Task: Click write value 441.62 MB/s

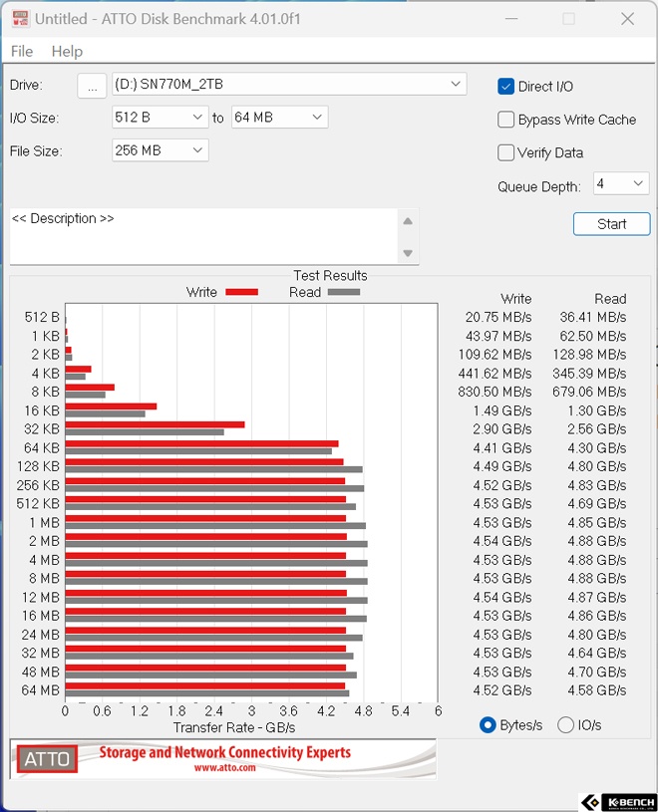Action: [494, 374]
